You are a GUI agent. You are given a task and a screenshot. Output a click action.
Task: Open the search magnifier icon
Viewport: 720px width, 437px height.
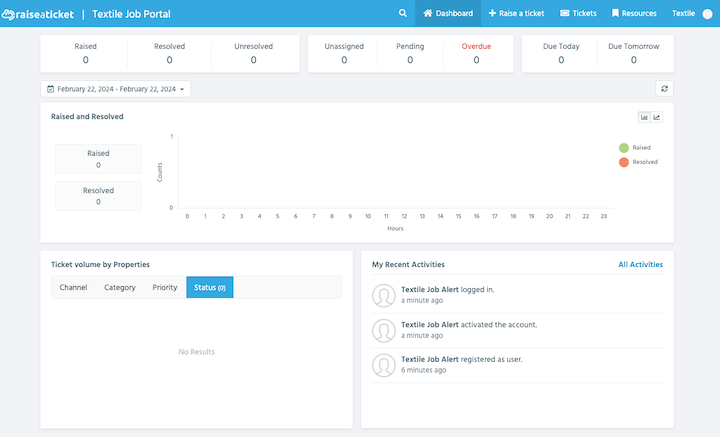(x=403, y=13)
